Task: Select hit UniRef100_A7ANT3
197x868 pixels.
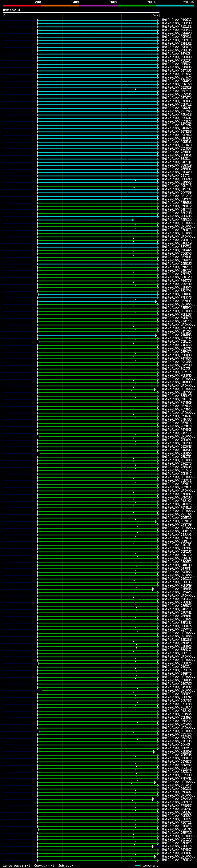Action: coord(176,230)
